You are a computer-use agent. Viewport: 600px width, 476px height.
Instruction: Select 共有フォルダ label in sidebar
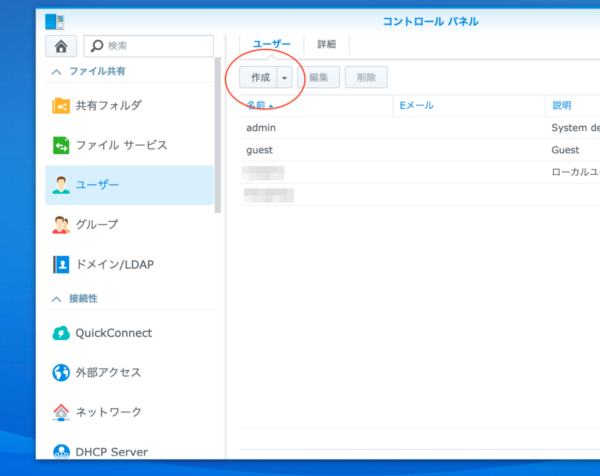[x=109, y=106]
